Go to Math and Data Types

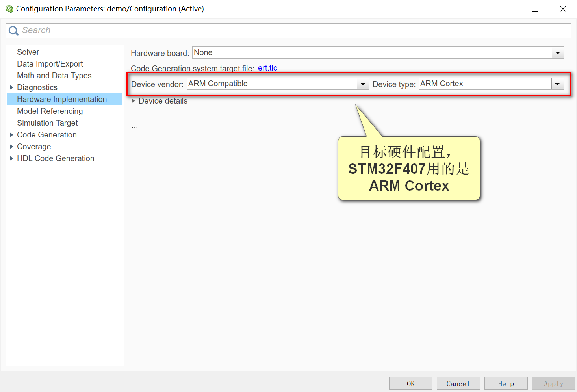54,76
